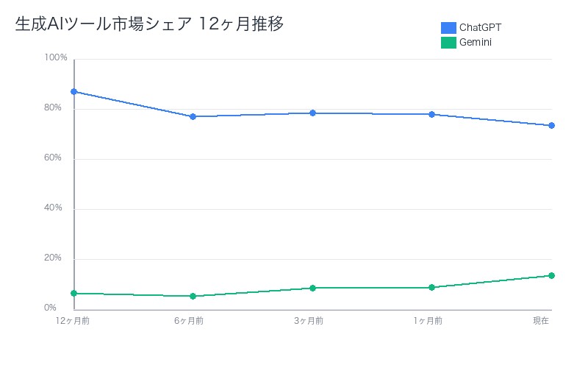Click ChatGPT data point at 12ヶ月前
588x368 pixels.
[x=73, y=92]
